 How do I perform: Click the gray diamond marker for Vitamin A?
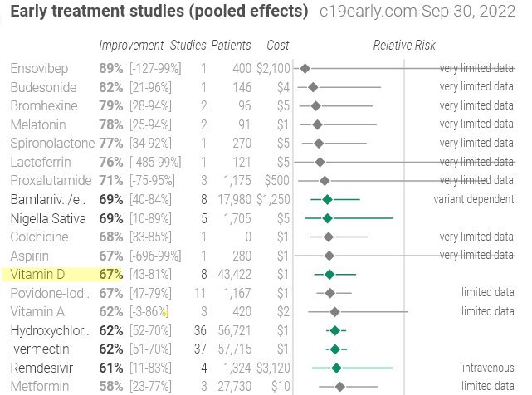[x=334, y=311]
